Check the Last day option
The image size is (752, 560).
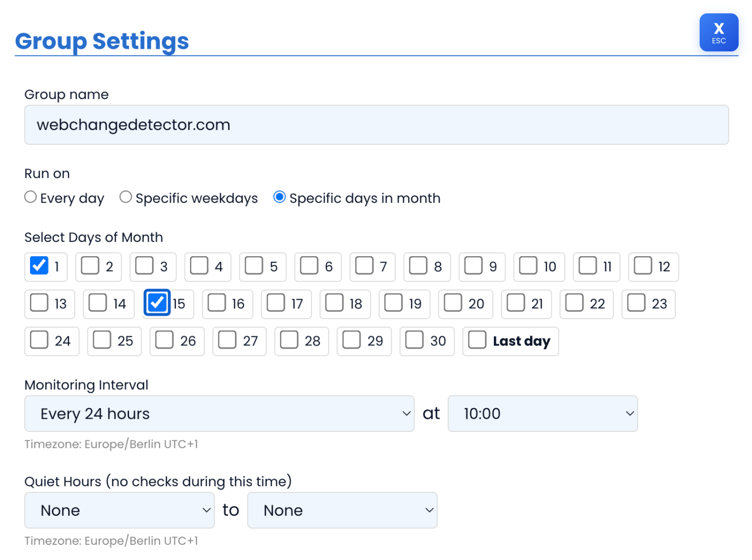point(477,339)
